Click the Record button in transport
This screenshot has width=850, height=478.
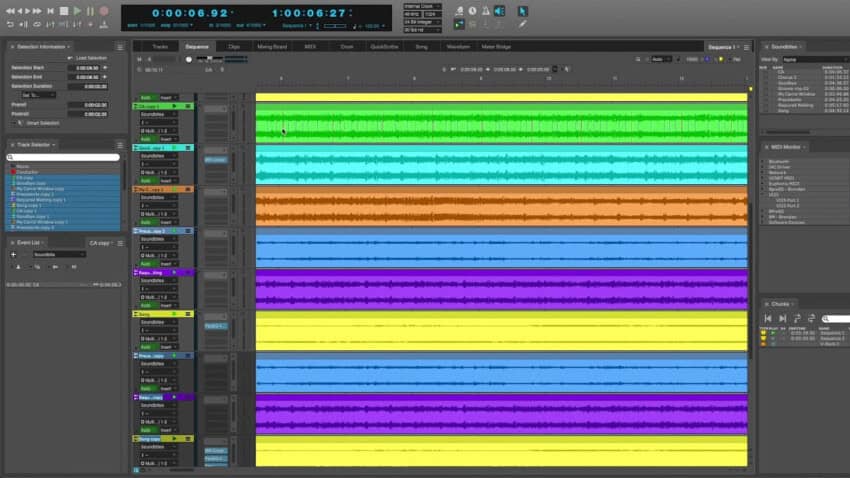[x=103, y=11]
